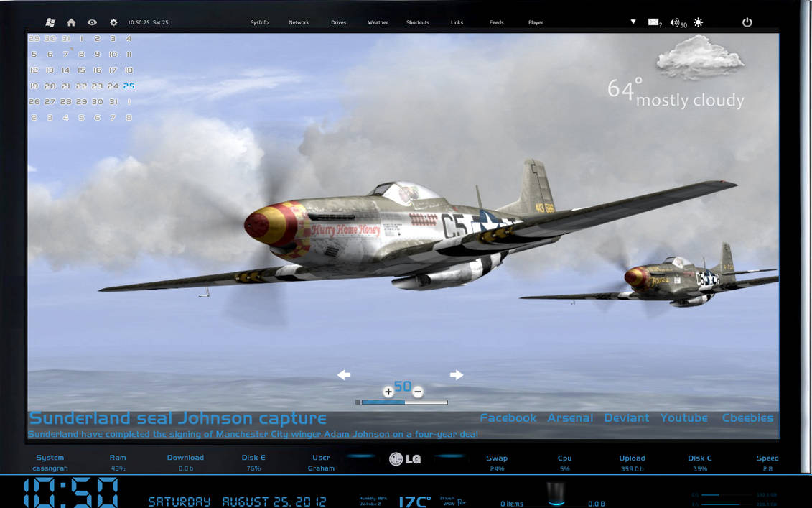
Task: Click the feed summary about Adam Johnson signing
Action: [x=253, y=434]
